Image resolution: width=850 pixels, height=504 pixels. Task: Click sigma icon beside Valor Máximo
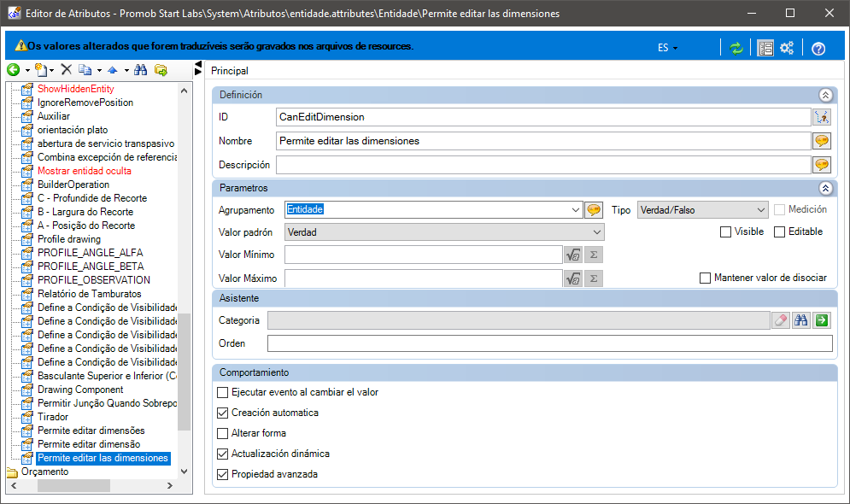click(594, 278)
